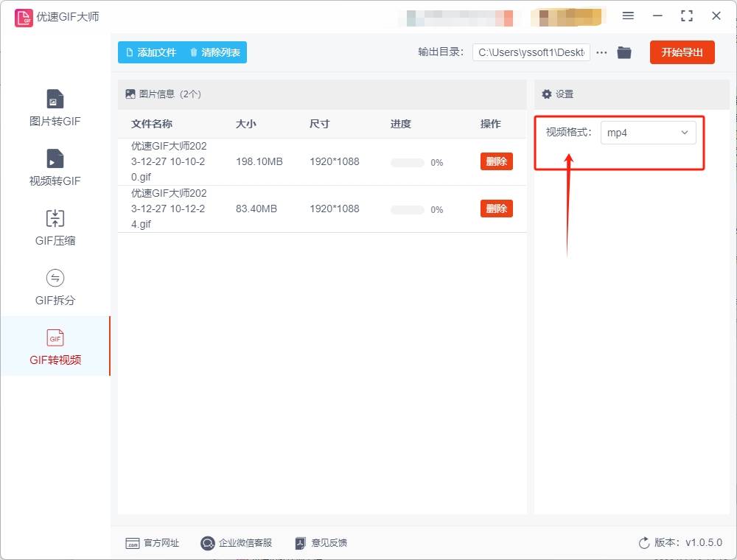This screenshot has width=737, height=560.
Task: Open the 意见反馈 feedback icon
Action: [x=320, y=543]
